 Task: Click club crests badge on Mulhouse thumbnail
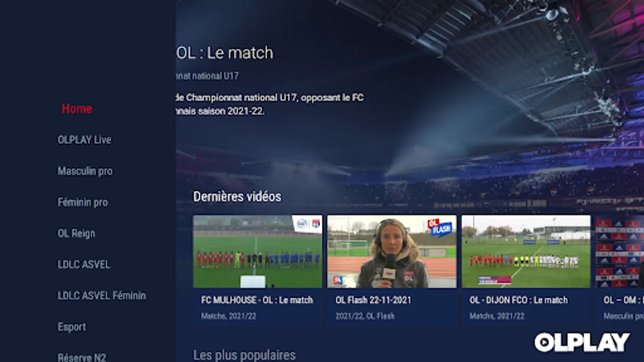click(308, 224)
